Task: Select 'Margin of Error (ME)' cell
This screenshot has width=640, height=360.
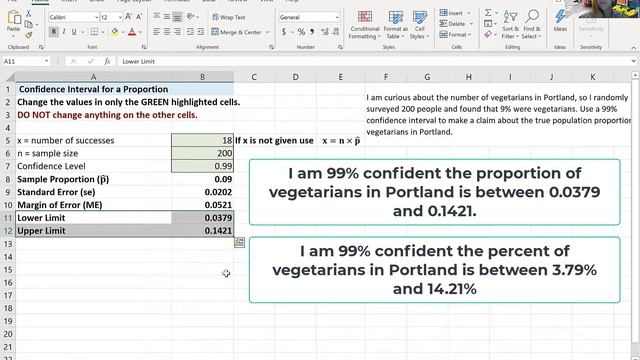Action: (x=93, y=205)
